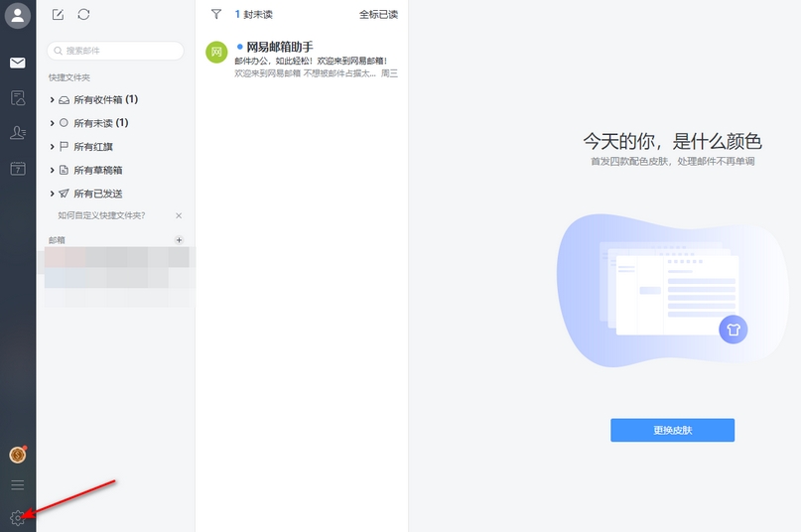Dismiss the 如何自定义快捷文件夹 tip
Image resolution: width=801 pixels, height=532 pixels.
[x=179, y=215]
